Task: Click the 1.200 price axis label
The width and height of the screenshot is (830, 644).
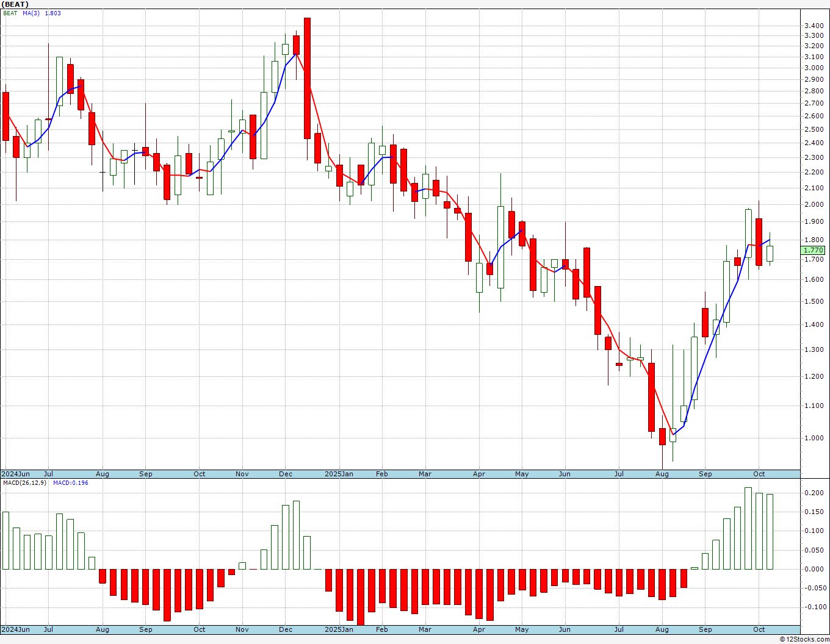Action: pos(814,376)
